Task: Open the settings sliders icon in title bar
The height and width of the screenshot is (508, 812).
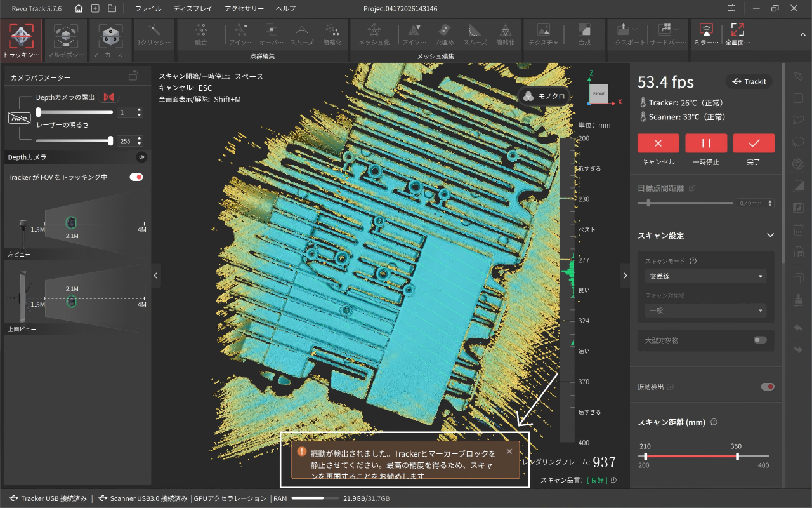Action: 733,9
